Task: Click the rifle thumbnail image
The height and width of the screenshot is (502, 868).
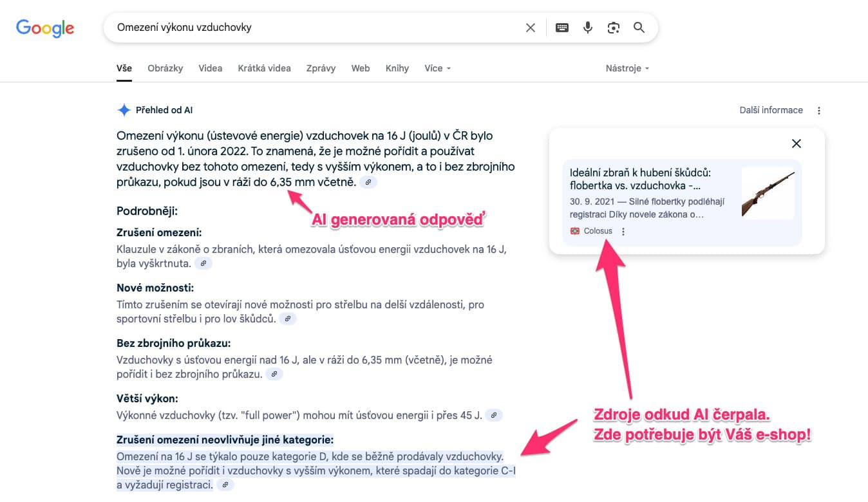Action: click(768, 193)
